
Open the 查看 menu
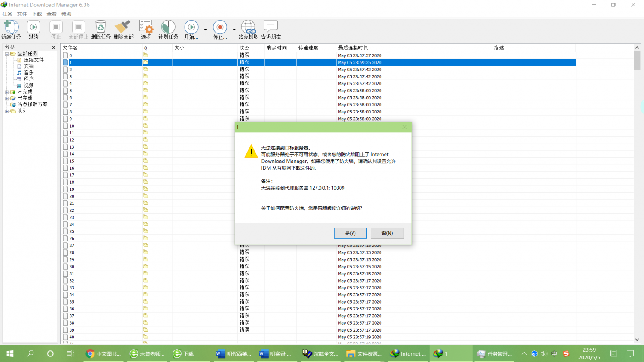click(x=52, y=14)
